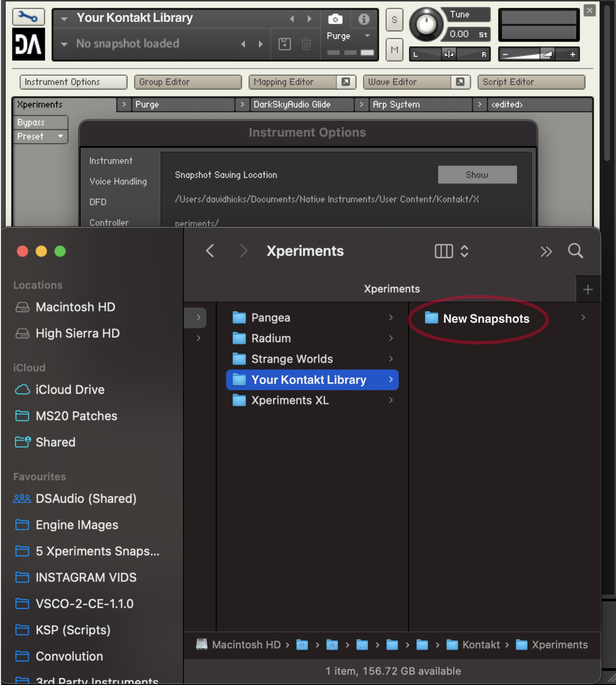Viewport: 616px width, 685px height.
Task: Adjust the L/R pan slider
Action: click(x=450, y=54)
